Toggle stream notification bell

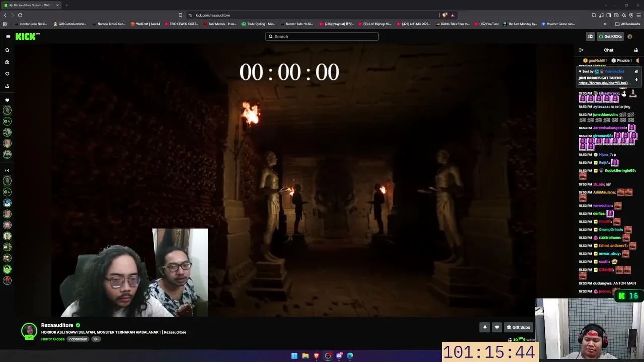click(x=485, y=327)
